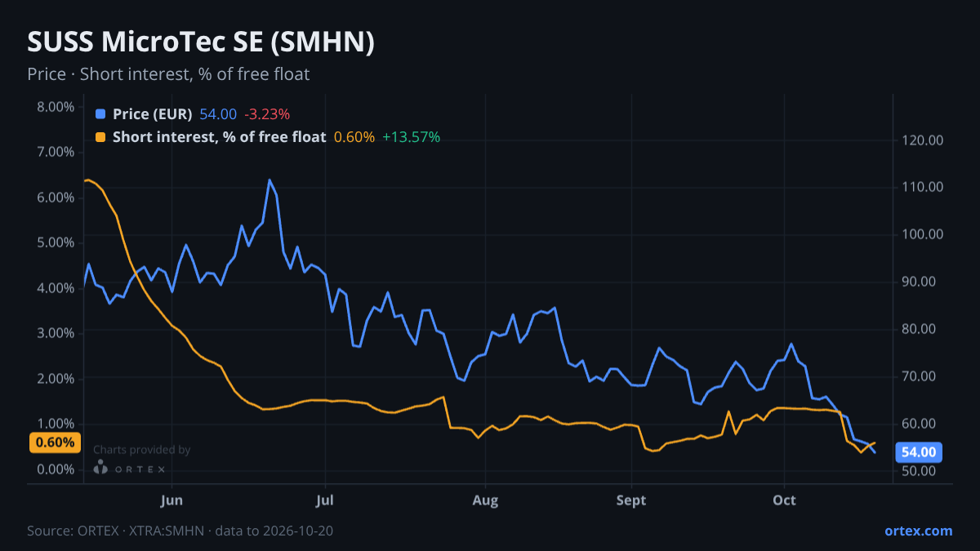Click the source line ORTEX · XTRA:SMHN data text
The width and height of the screenshot is (980, 551).
[180, 531]
